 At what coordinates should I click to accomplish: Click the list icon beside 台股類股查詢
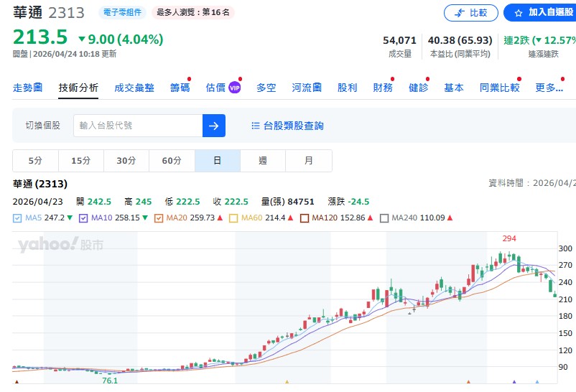[x=255, y=126]
